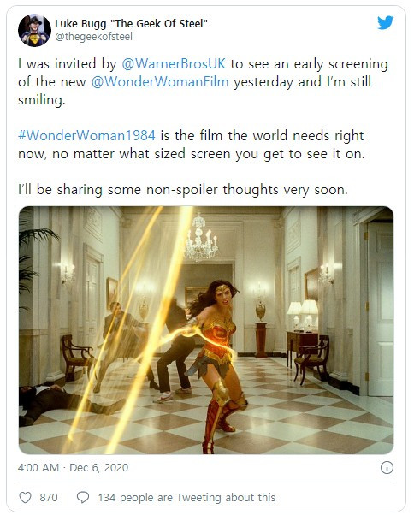The image size is (420, 515).
Task: Click the chandelier area in the photo
Action: [x=201, y=237]
